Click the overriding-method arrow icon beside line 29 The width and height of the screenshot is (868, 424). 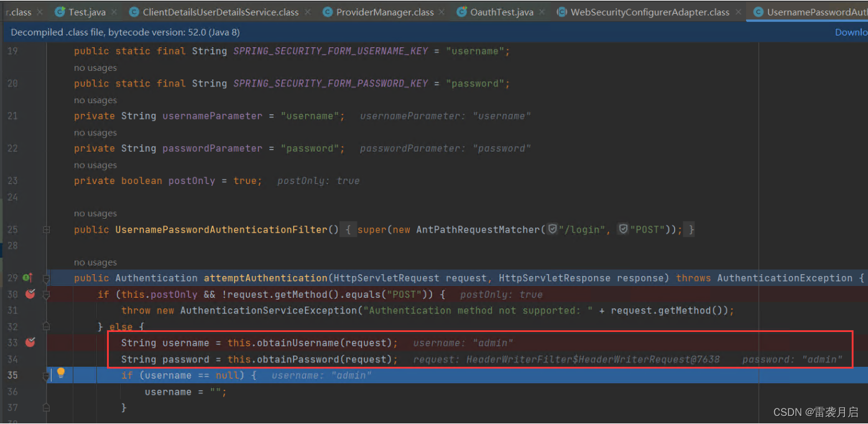29,277
